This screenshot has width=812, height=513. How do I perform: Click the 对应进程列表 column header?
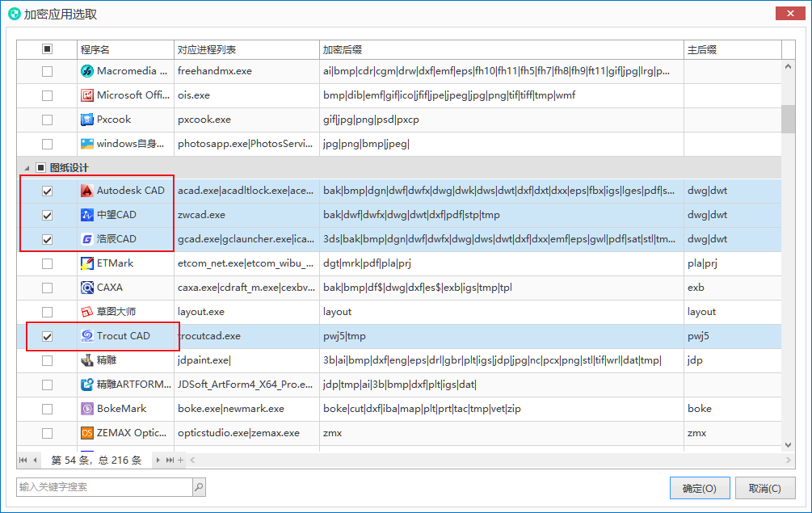point(246,50)
